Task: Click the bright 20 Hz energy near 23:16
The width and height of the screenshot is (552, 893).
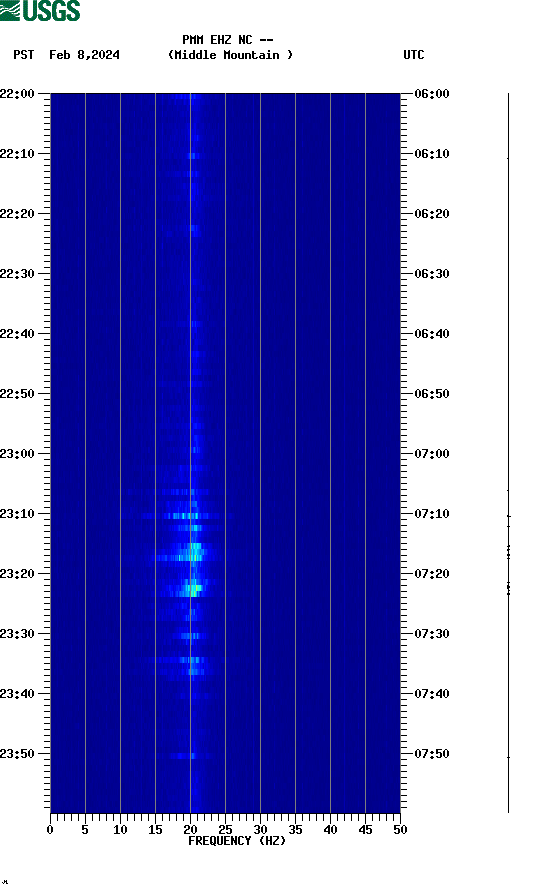Action: (x=193, y=552)
